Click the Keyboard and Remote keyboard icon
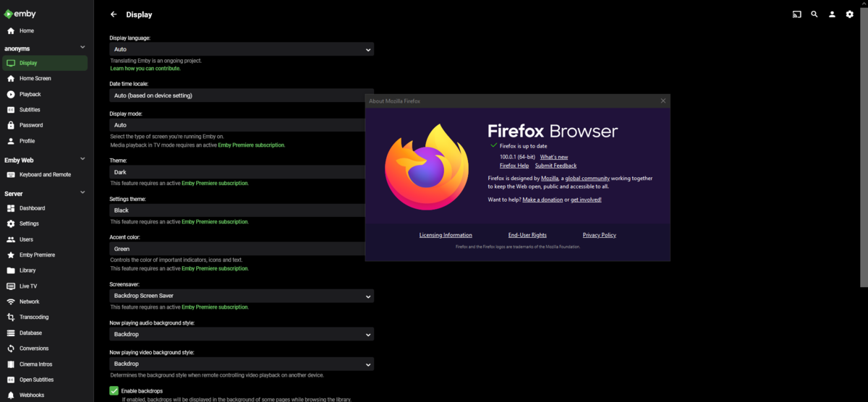Image resolution: width=868 pixels, height=402 pixels. [x=11, y=174]
